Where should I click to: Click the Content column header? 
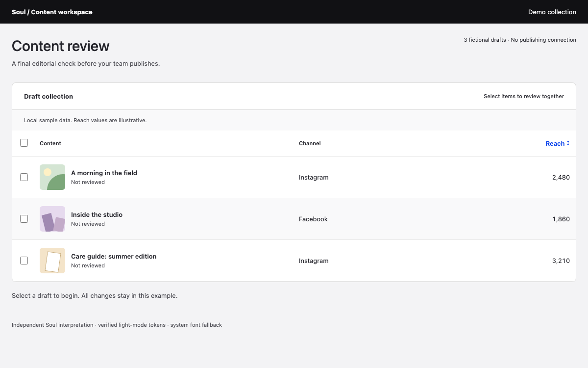click(x=50, y=143)
